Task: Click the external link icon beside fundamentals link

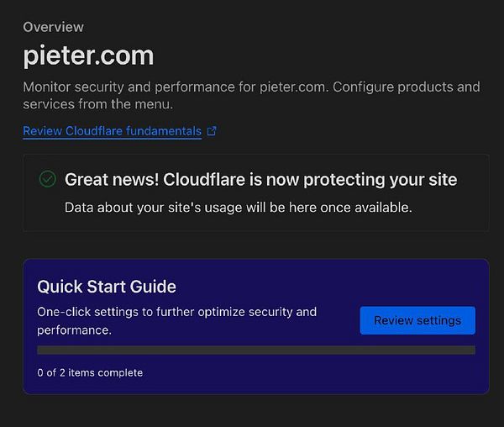Action: (212, 131)
